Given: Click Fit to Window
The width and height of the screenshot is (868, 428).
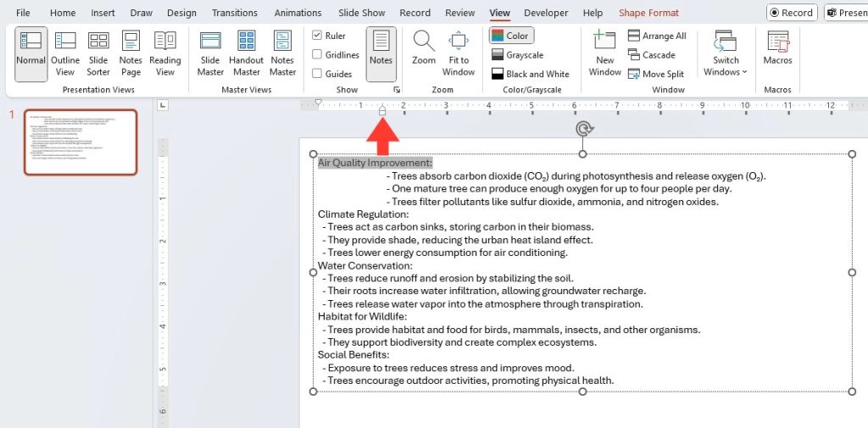Looking at the screenshot, I should 459,54.
